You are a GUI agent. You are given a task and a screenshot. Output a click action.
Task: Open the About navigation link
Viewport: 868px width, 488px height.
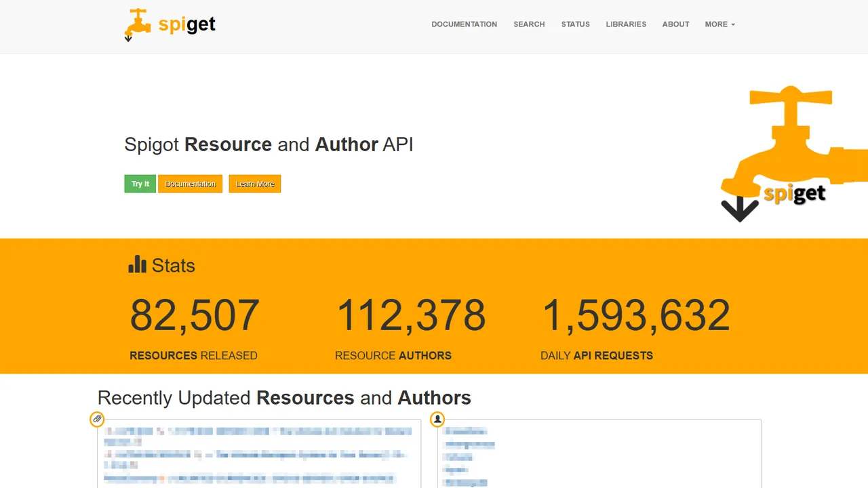coord(675,24)
